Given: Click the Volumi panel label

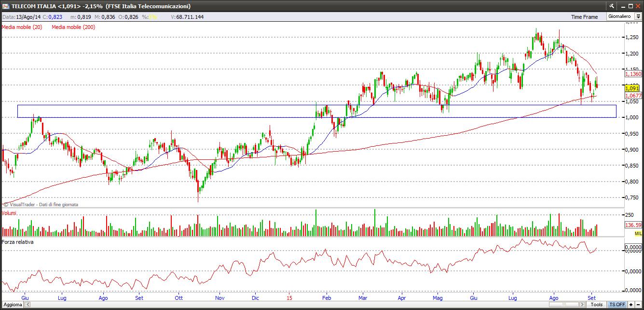Looking at the screenshot, I should click(10, 213).
